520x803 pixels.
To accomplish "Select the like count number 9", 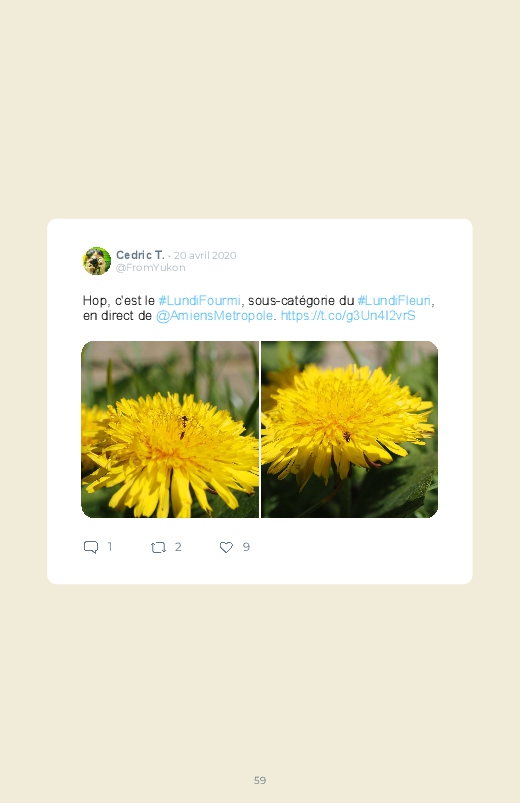I will point(246,547).
